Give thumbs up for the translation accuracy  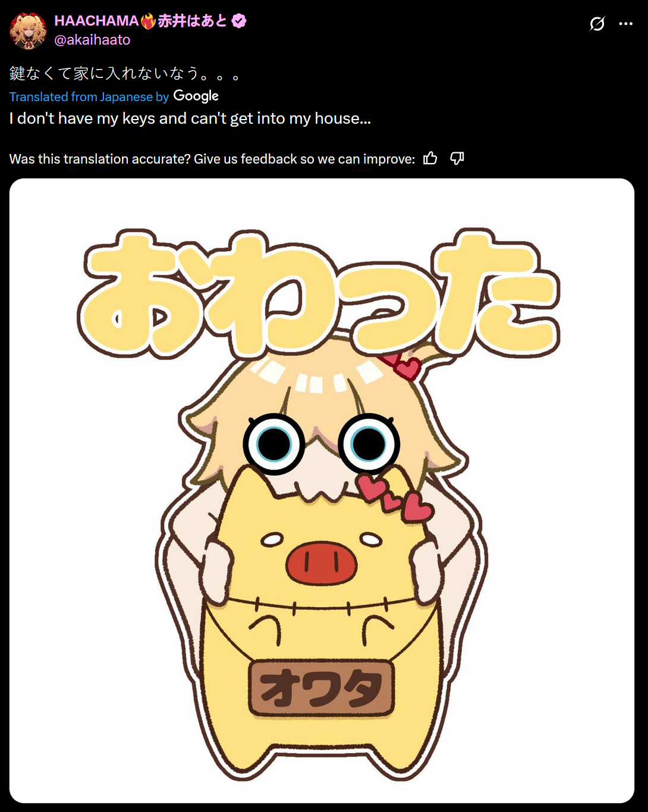point(430,158)
